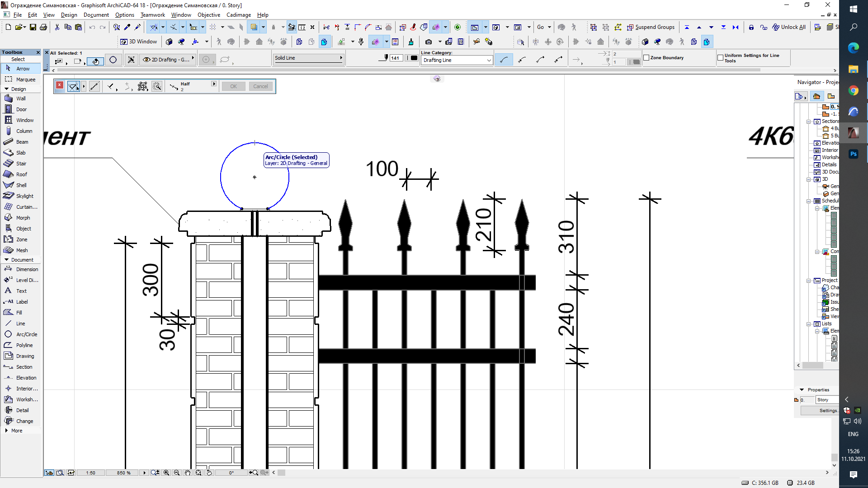Click the black pen color swatch

tap(414, 58)
